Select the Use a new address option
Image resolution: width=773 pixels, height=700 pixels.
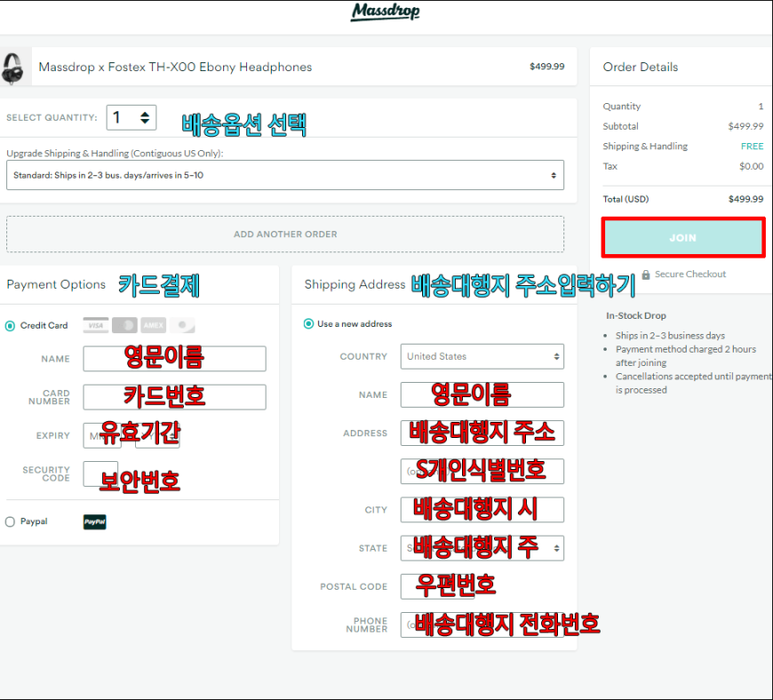tap(308, 324)
